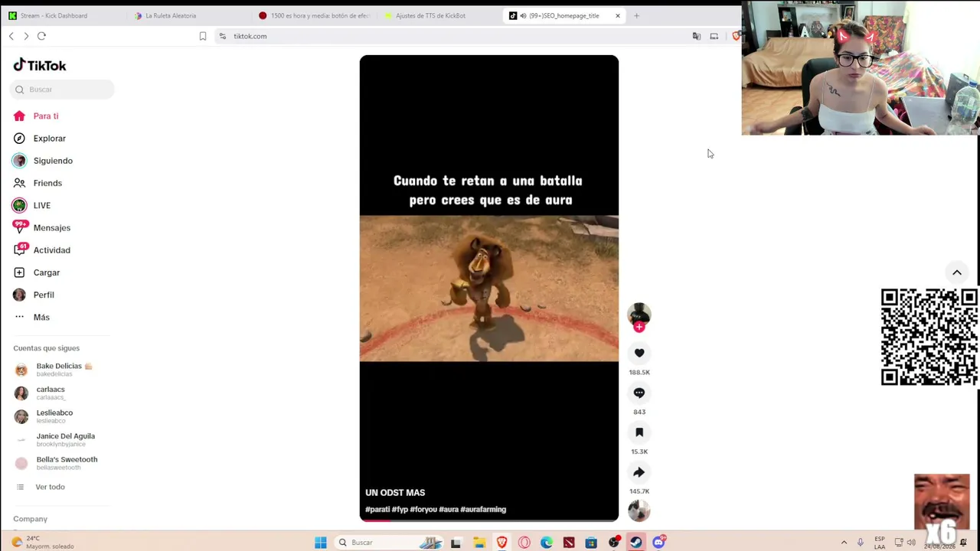Switch to the 1500 es hora y media tab
Screen dimensions: 980x551
(x=315, y=15)
